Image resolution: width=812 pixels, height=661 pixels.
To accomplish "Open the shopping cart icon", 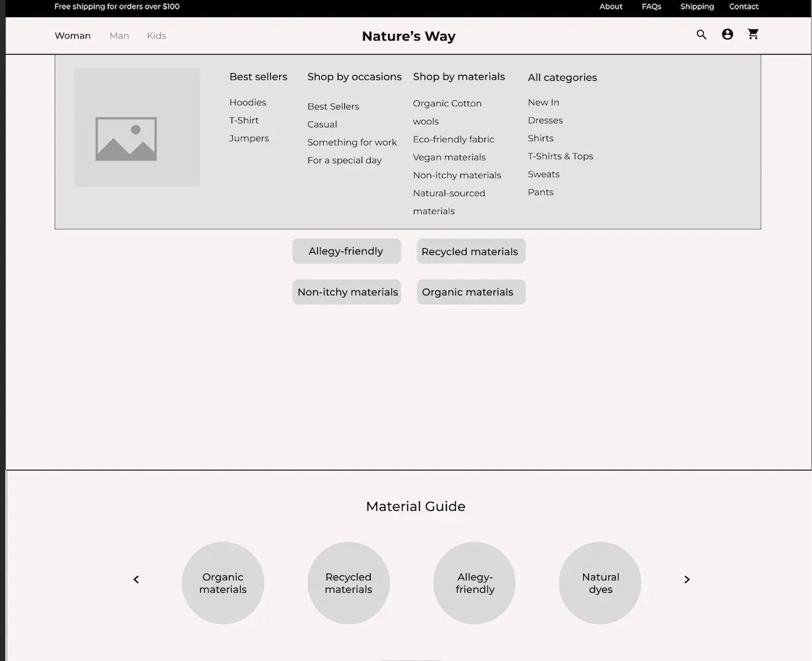I will tap(753, 34).
